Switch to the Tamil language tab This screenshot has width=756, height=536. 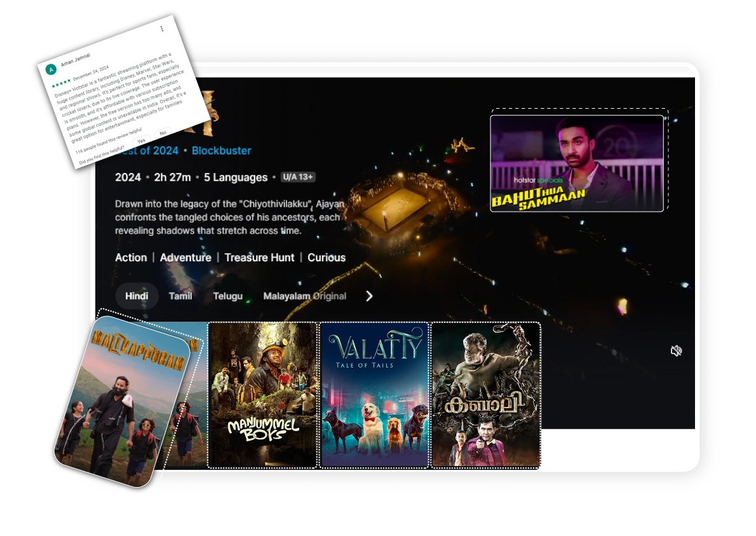pos(180,296)
